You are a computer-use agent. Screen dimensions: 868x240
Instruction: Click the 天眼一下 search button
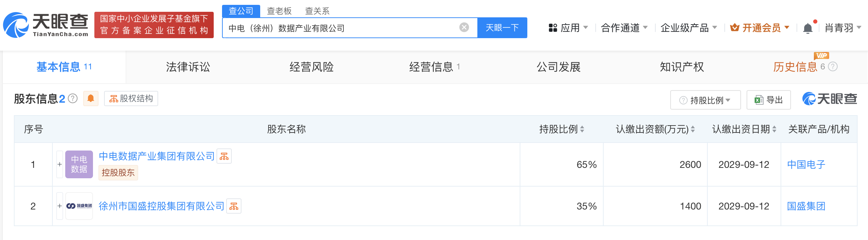(502, 28)
